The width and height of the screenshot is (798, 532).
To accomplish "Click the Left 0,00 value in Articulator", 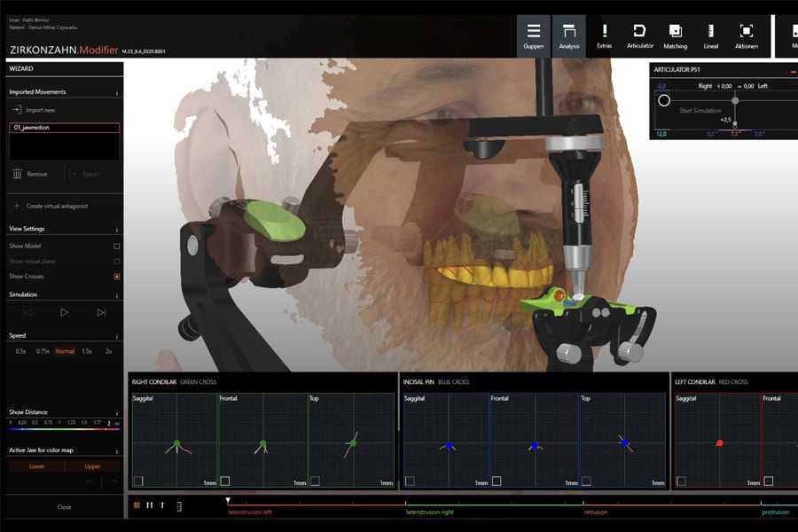I will (748, 86).
